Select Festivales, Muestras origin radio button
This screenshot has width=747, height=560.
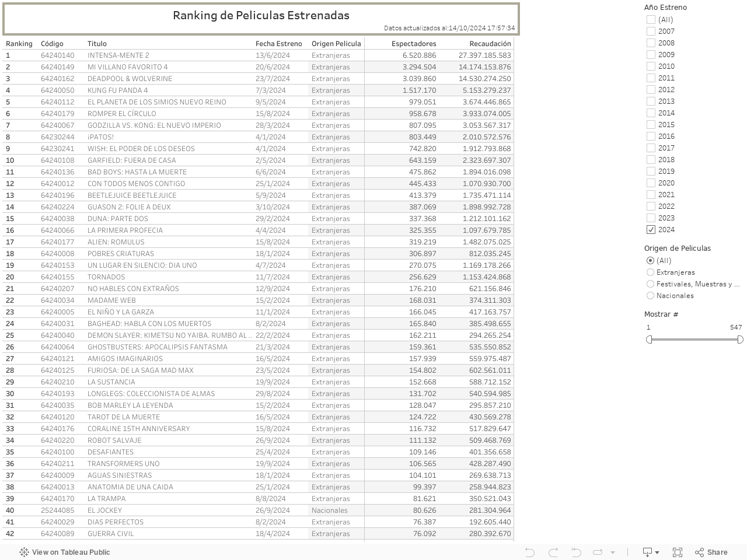click(x=650, y=283)
